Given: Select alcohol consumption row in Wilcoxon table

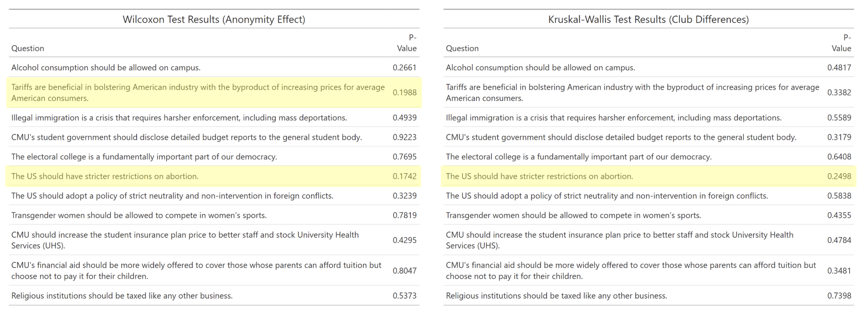Looking at the screenshot, I should (x=214, y=67).
